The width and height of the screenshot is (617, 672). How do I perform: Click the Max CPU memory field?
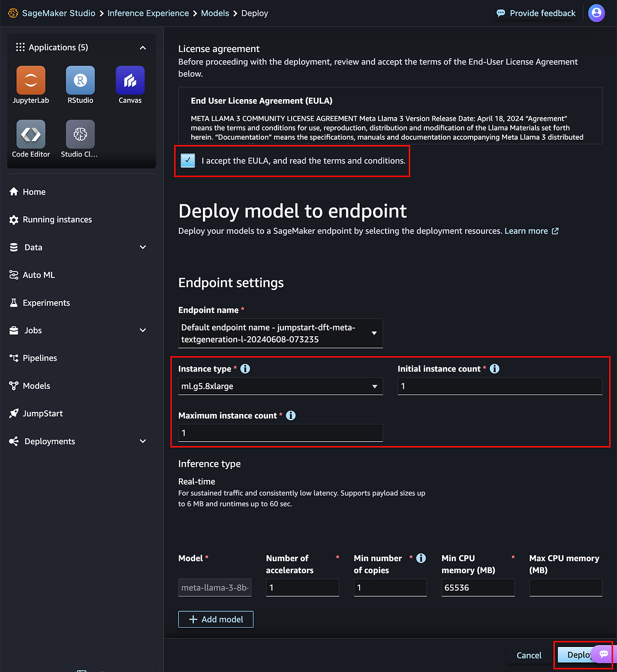(566, 588)
